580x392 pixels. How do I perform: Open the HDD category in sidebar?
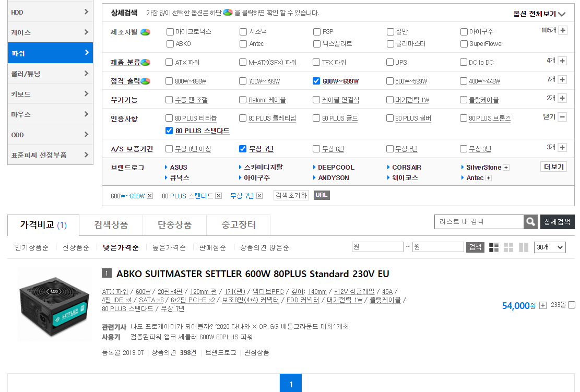coord(50,12)
